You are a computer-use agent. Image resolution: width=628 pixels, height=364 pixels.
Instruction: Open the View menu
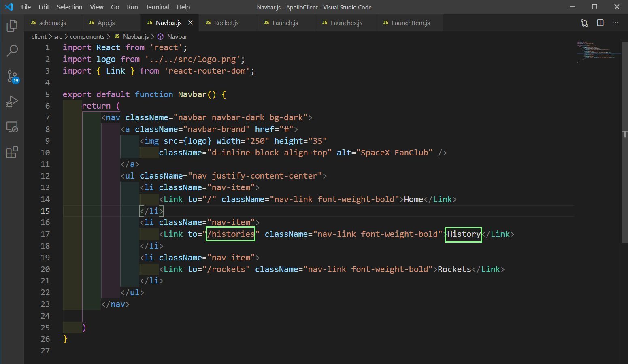click(x=96, y=7)
